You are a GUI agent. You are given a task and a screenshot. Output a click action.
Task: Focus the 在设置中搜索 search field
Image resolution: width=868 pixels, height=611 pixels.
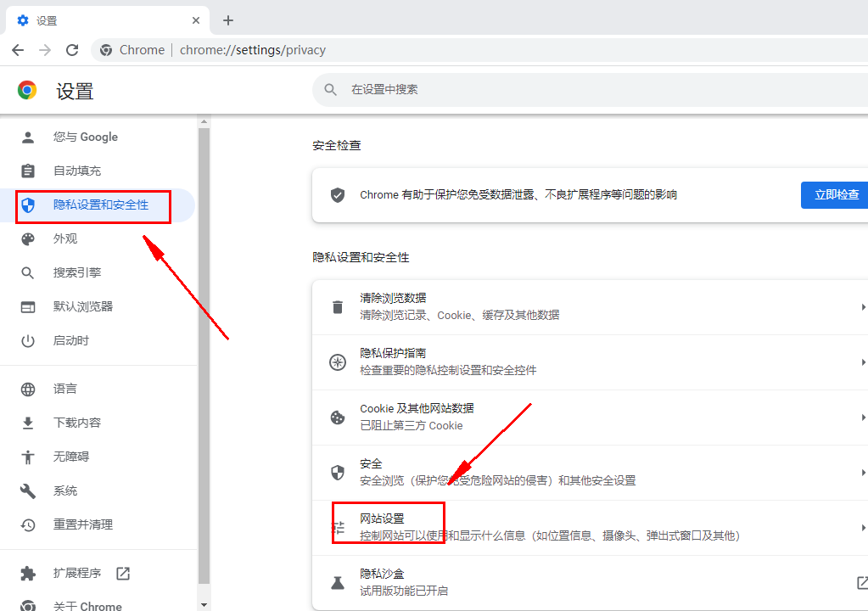click(x=590, y=90)
